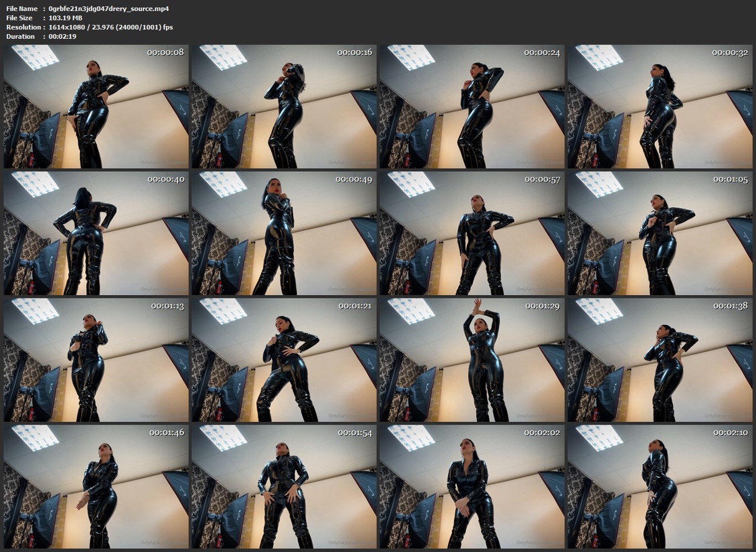Select the thumbnail timestamped 00:00:40

pos(96,233)
